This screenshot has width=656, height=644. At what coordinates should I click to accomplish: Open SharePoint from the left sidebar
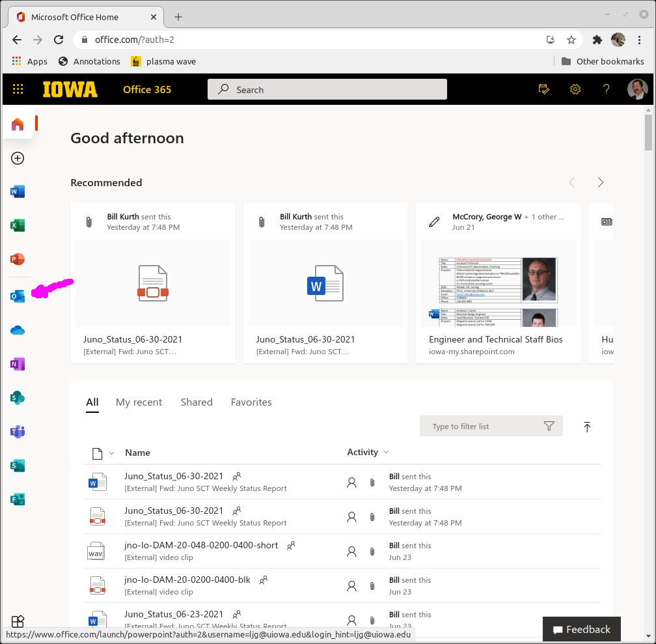coord(18,398)
